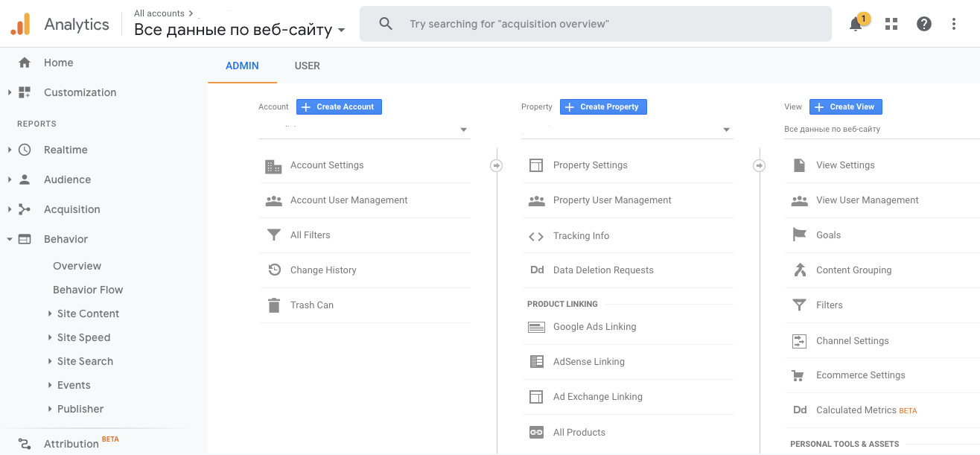Open the account selector dropdown
This screenshot has height=455, width=980.
[364, 130]
